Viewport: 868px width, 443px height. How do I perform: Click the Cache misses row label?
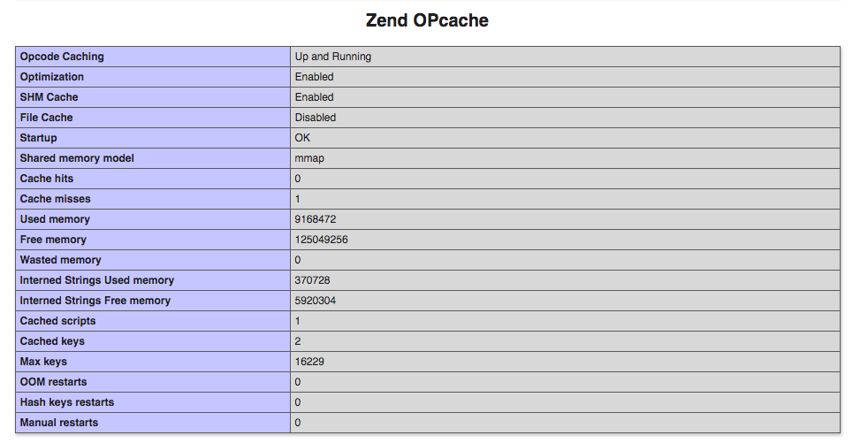[x=56, y=199]
